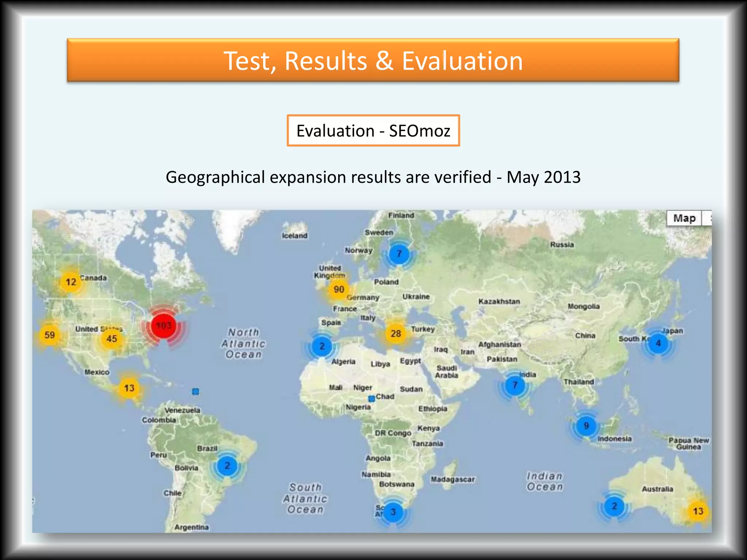Click the Test, Results & Evaluation title
747x560 pixels.
(x=373, y=61)
